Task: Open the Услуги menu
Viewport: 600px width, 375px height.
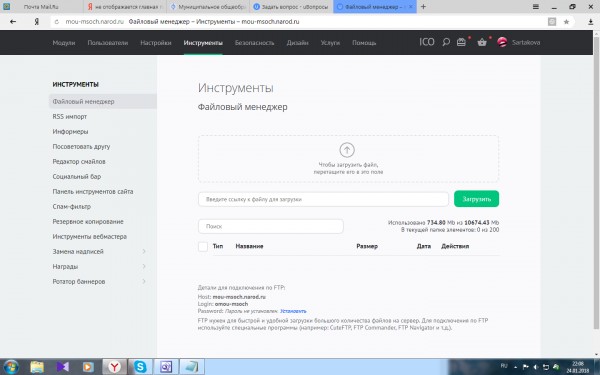Action: 330,42
